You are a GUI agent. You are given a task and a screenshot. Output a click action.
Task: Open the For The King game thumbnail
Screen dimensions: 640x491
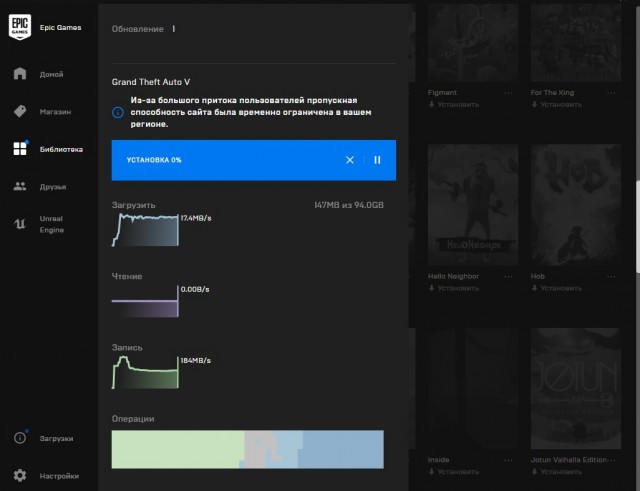pos(576,41)
